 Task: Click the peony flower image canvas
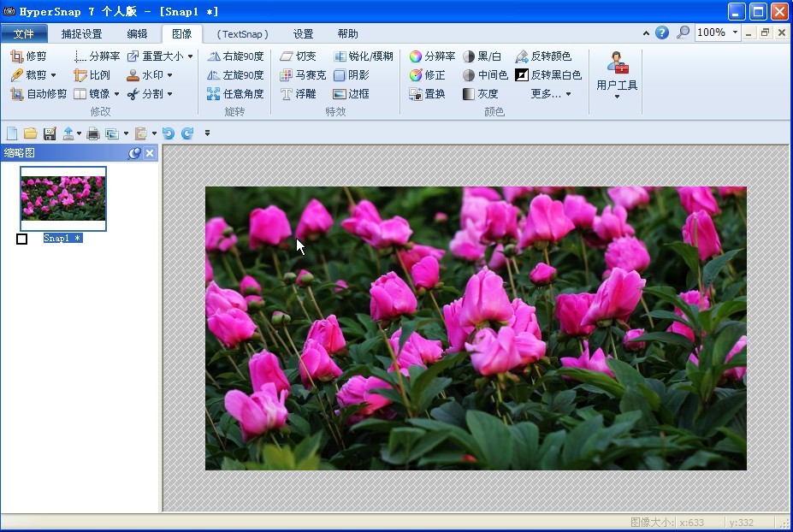point(476,328)
